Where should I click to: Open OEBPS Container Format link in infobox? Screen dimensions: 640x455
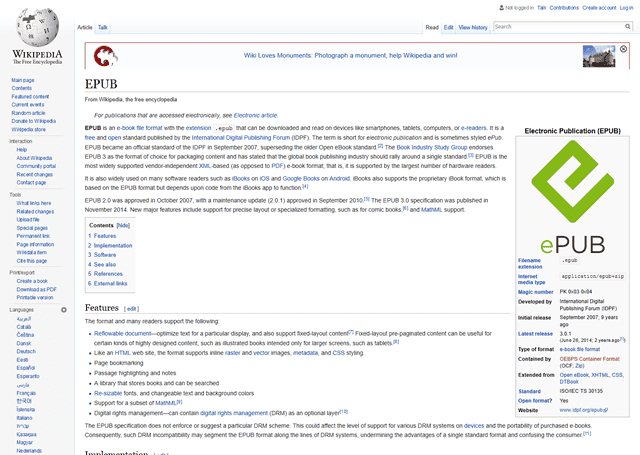click(x=589, y=359)
